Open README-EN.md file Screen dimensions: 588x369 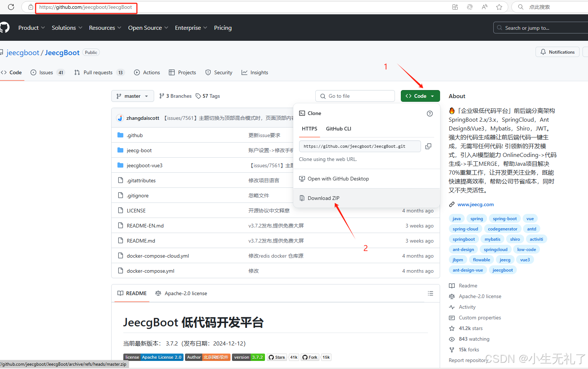tap(145, 226)
